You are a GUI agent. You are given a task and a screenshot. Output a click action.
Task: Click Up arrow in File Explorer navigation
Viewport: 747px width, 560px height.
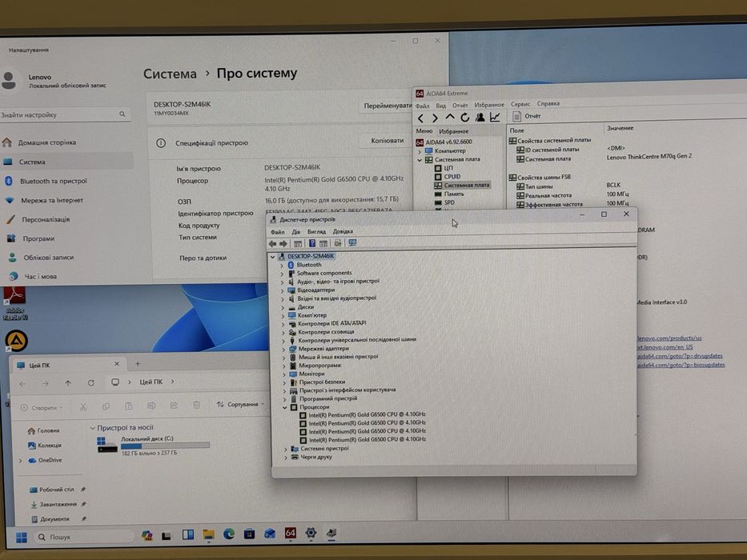pyautogui.click(x=68, y=383)
